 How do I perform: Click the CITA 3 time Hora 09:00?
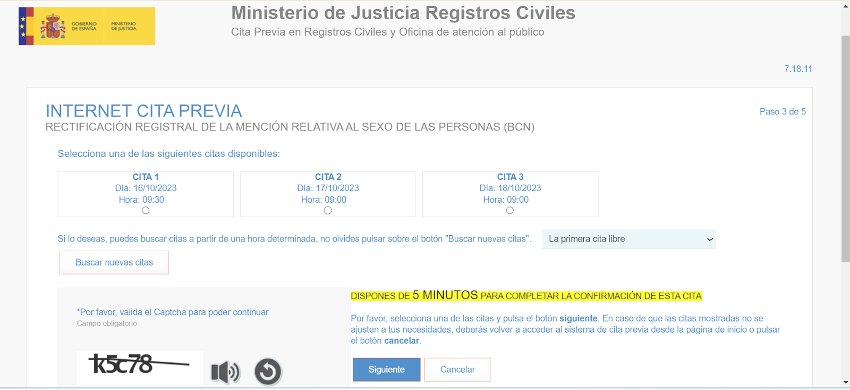510,200
